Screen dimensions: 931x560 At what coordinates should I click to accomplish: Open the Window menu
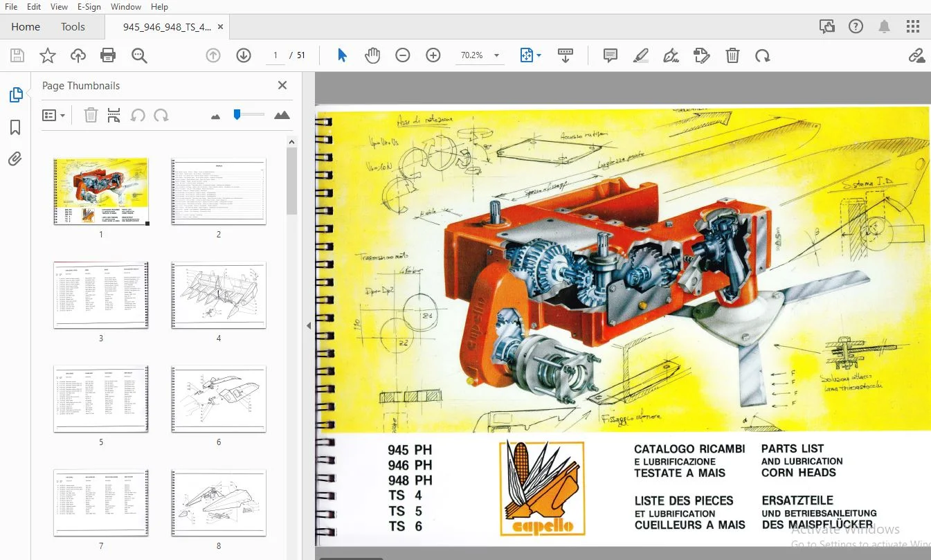tap(126, 6)
